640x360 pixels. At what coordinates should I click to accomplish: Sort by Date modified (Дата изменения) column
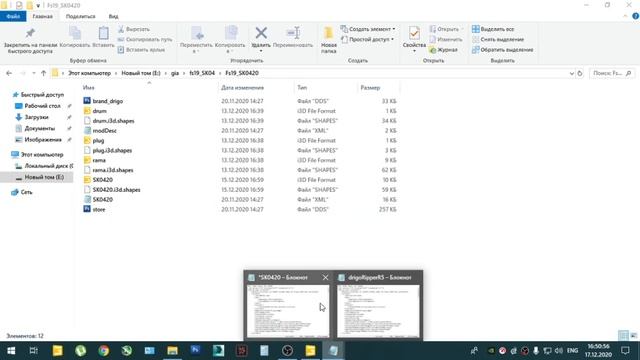click(242, 87)
